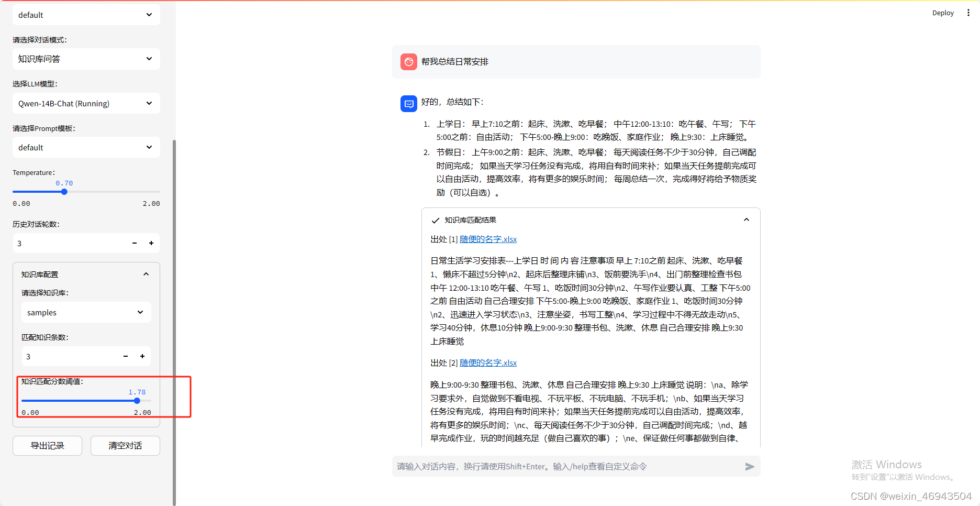Click the 历史对话轮数 number field
980x506 pixels.
(69, 243)
